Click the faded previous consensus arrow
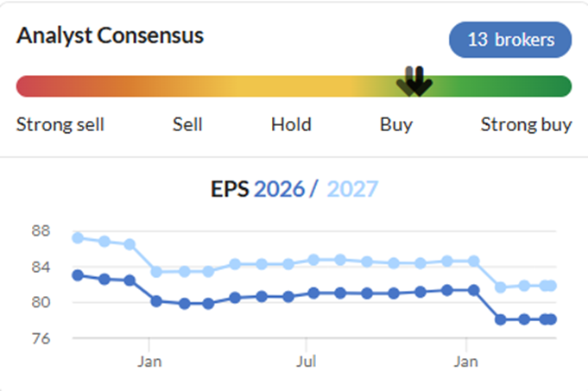The height and width of the screenshot is (391, 588). 406,82
